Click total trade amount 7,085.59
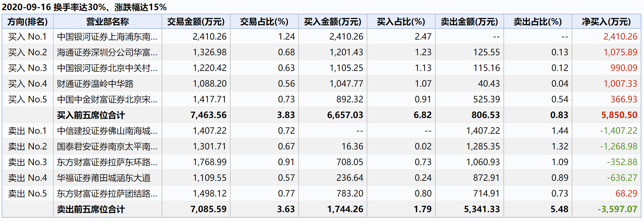This screenshot has height=221, width=644. (x=209, y=209)
